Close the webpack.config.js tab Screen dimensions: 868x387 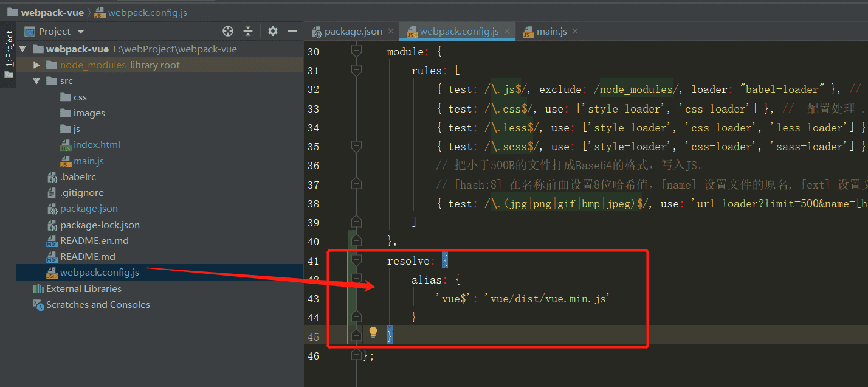pos(506,32)
